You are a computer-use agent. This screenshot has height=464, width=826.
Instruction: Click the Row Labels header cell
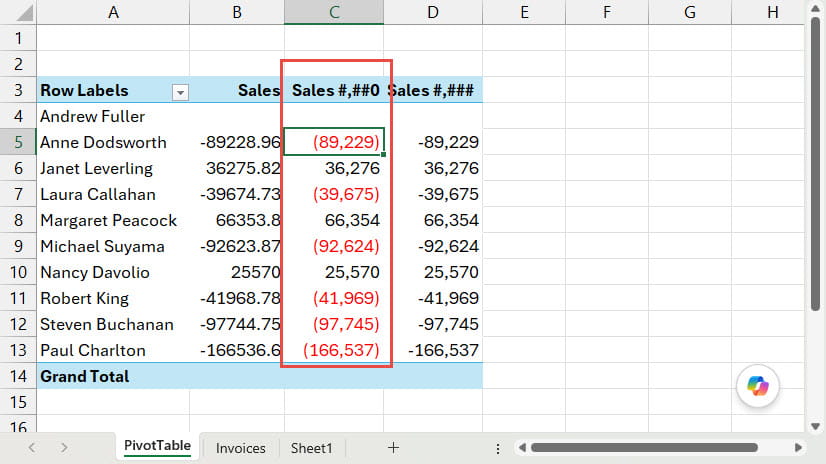[x=113, y=90]
